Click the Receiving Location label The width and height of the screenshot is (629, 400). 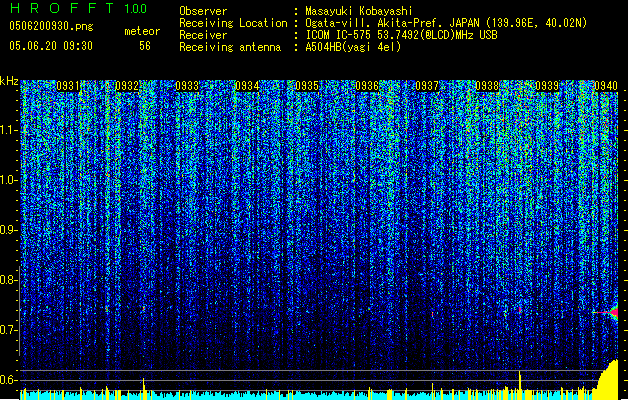[x=233, y=23]
